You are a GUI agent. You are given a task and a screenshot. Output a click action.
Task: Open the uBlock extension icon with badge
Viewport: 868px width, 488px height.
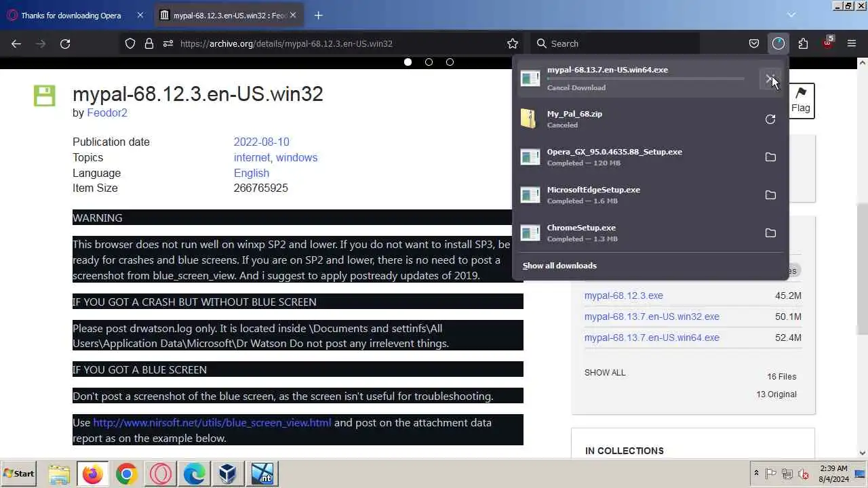(827, 43)
